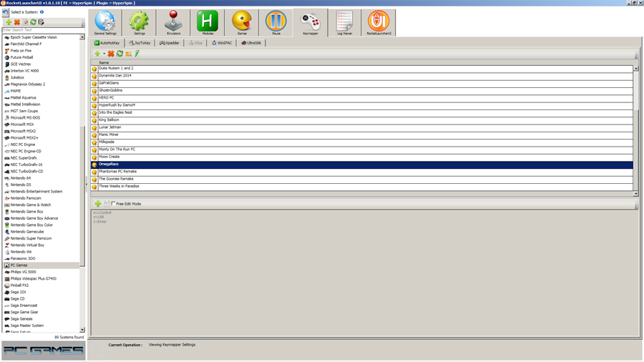Switch to the VJoy tab
The width and height of the screenshot is (644, 362).
pos(195,43)
